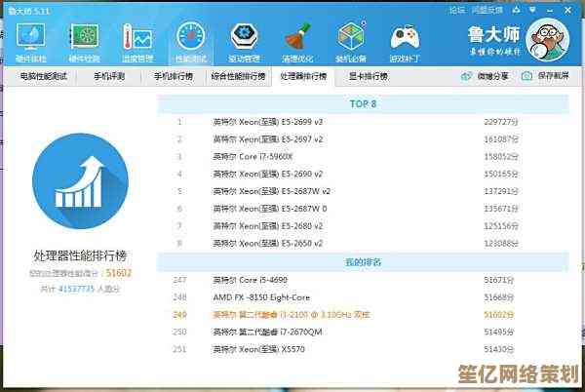Select the 综合性能排行榜 tab
585x392 pixels.
point(237,75)
